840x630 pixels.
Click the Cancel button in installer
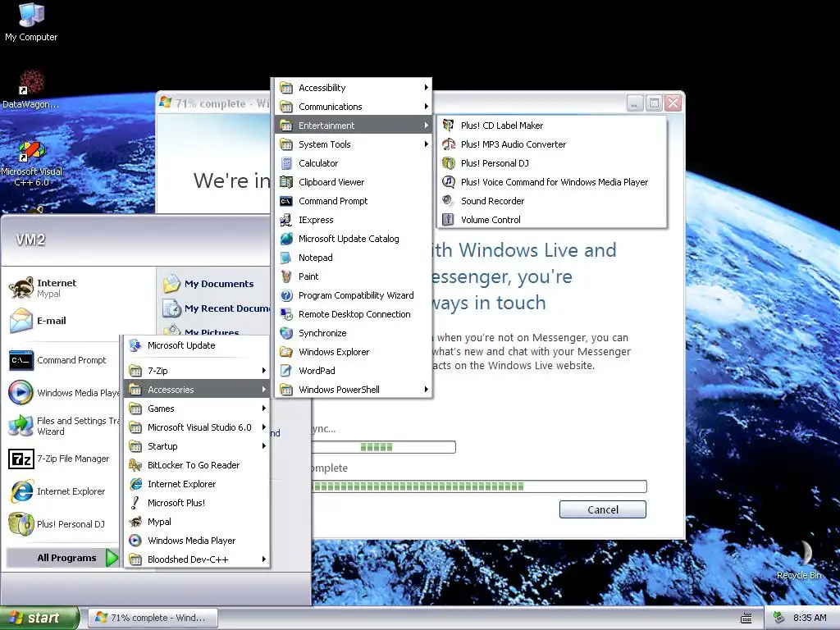click(x=603, y=509)
